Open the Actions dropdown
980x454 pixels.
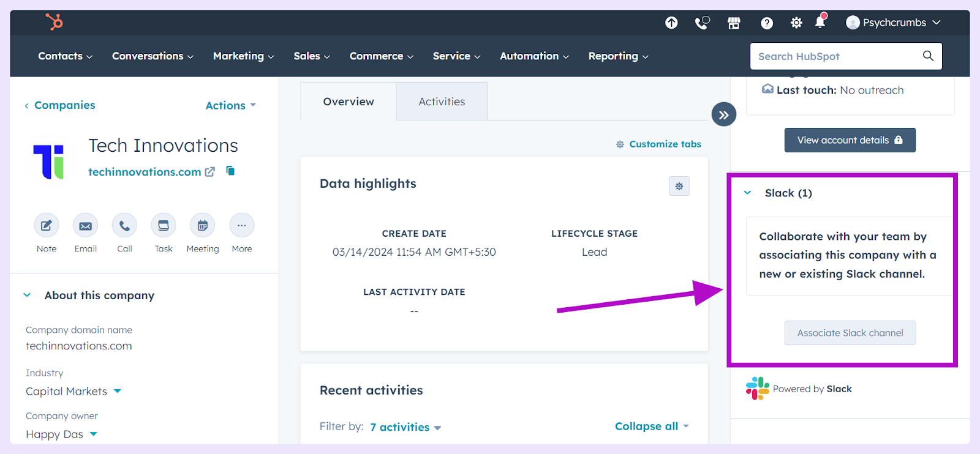click(x=231, y=105)
